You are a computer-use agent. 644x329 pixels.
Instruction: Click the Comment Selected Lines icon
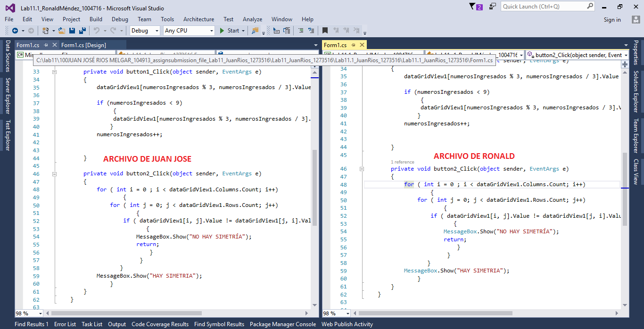[300, 31]
